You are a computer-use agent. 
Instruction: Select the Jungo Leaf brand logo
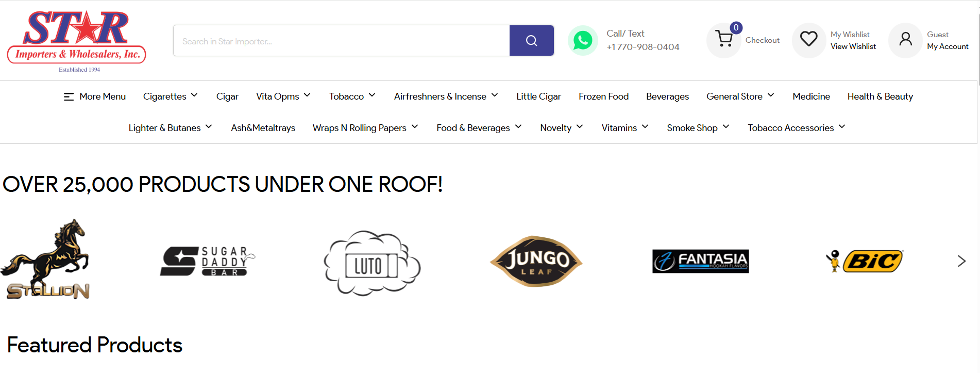pyautogui.click(x=536, y=261)
